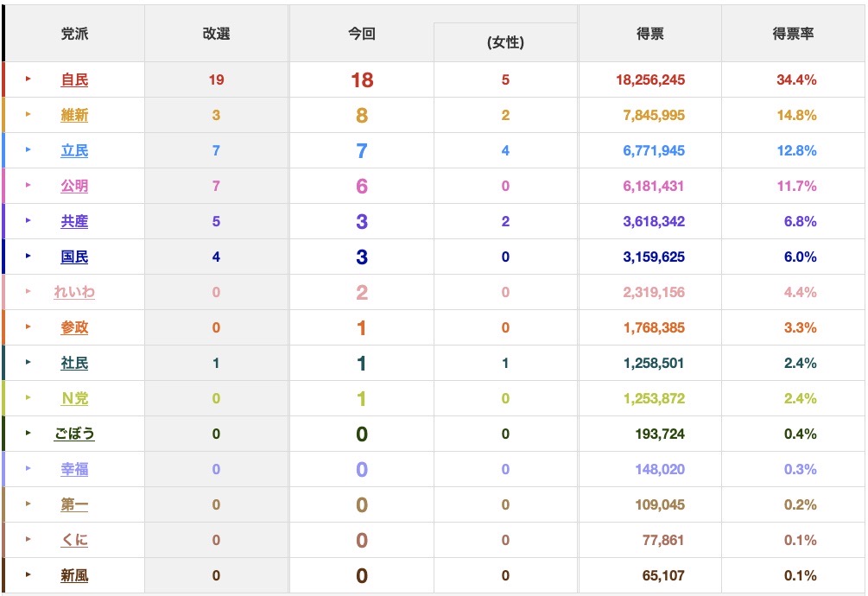This screenshot has width=868, height=596.
Task: Expand the 自民 row arrow
Action: tap(29, 79)
